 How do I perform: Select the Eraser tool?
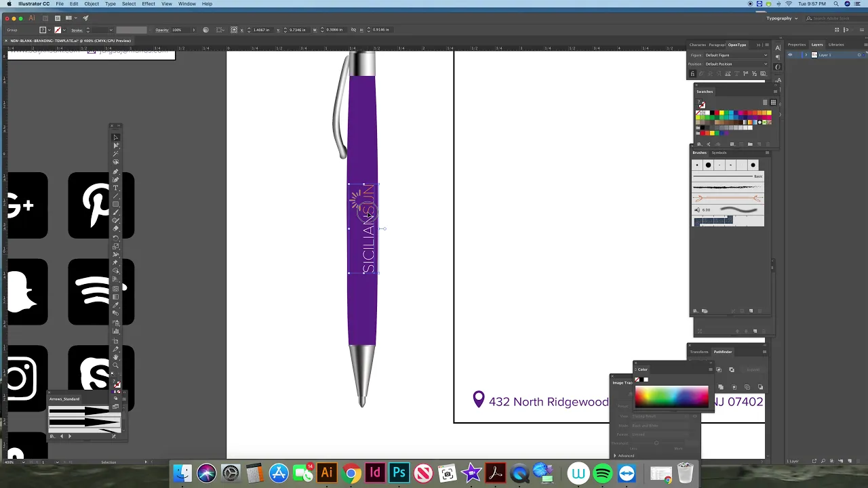(x=116, y=228)
